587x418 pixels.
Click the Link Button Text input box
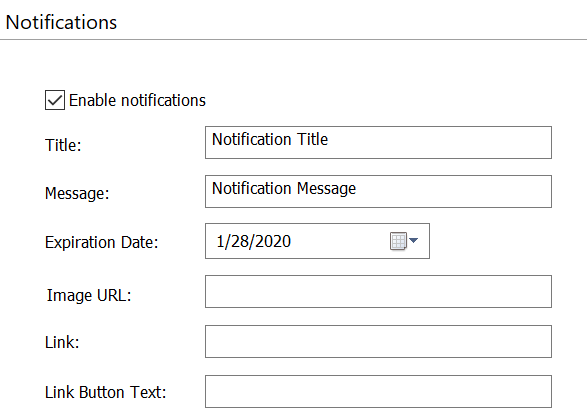pos(378,391)
